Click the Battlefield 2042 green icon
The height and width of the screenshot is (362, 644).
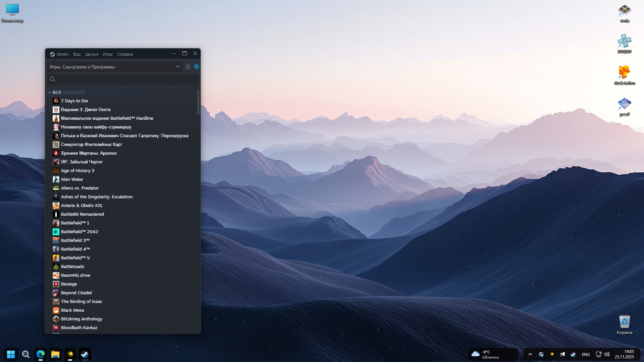coord(56,231)
